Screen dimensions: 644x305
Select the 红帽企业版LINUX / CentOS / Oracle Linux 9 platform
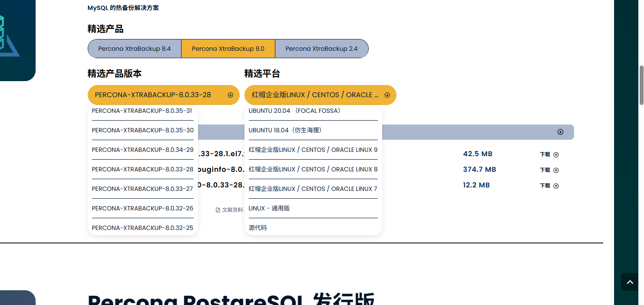(313, 150)
